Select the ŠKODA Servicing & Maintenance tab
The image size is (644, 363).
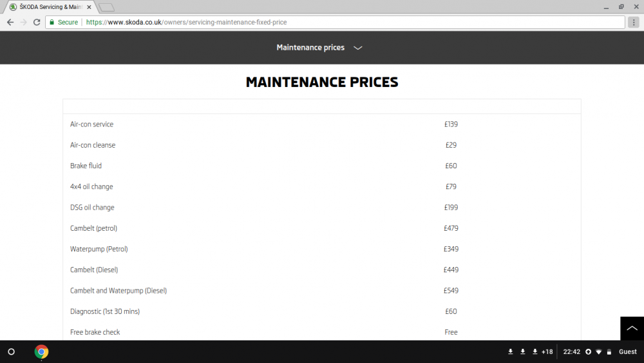coord(51,7)
